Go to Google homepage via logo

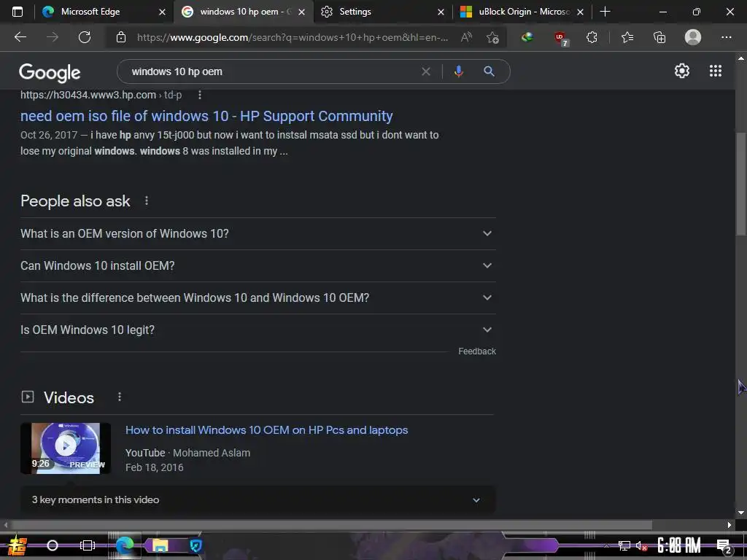pyautogui.click(x=50, y=72)
